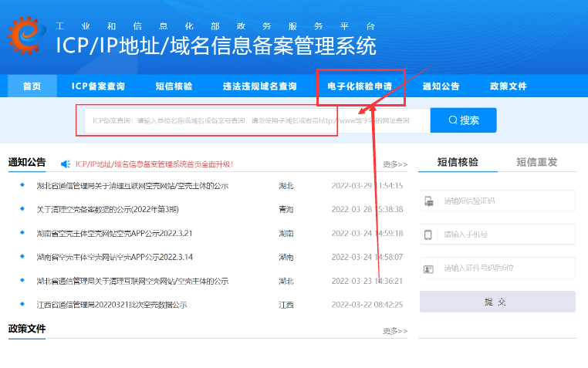Click the 提交 submit button
The image size is (588, 368).
498,302
